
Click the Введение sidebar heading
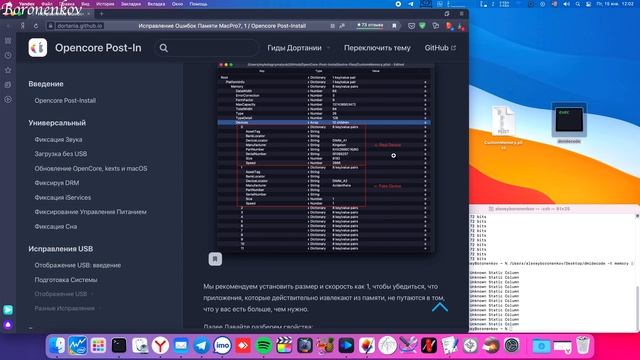[46, 84]
